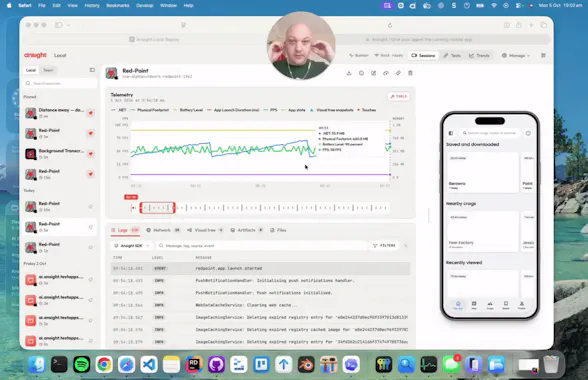
Task: Click the ansight logo link
Action: click(x=35, y=55)
